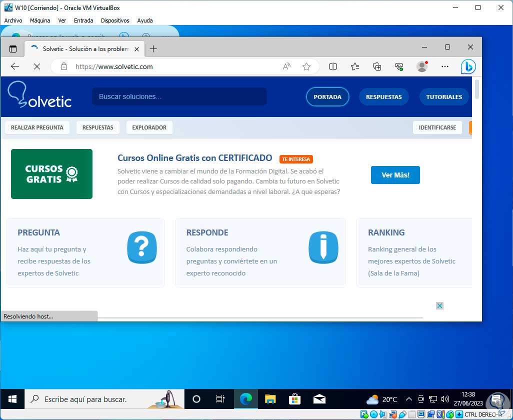Open the RANKING card heading
The height and width of the screenshot is (420, 513).
[x=386, y=232]
